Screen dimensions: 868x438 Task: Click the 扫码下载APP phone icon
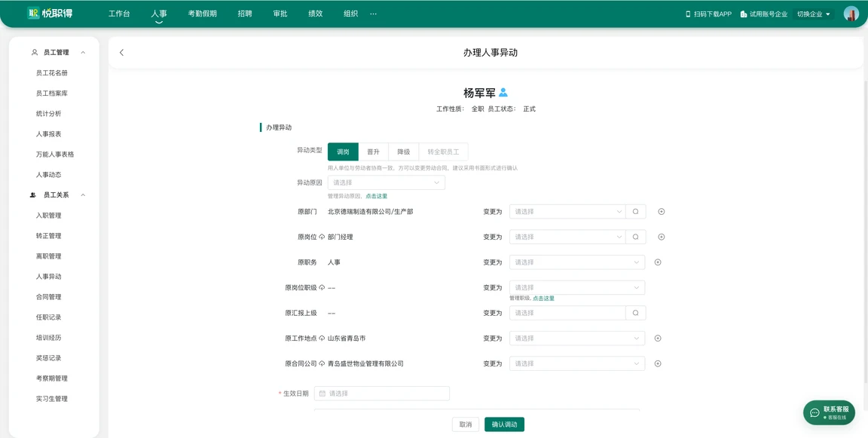click(x=688, y=14)
